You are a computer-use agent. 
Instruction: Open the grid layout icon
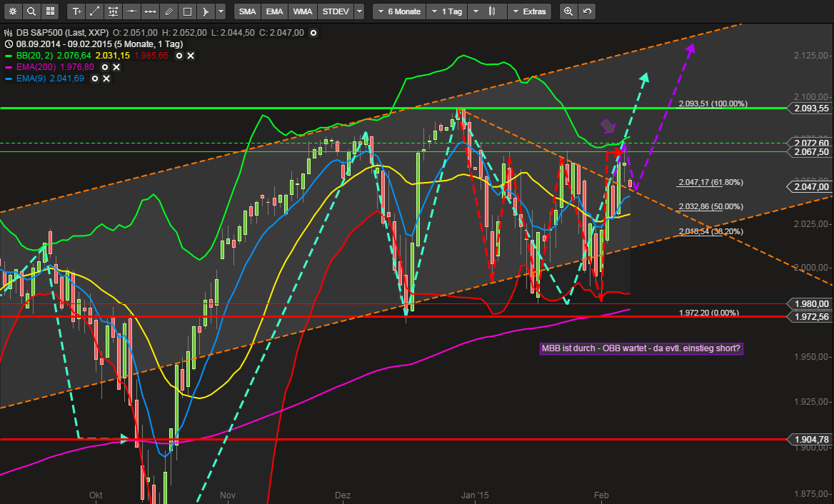tap(50, 11)
